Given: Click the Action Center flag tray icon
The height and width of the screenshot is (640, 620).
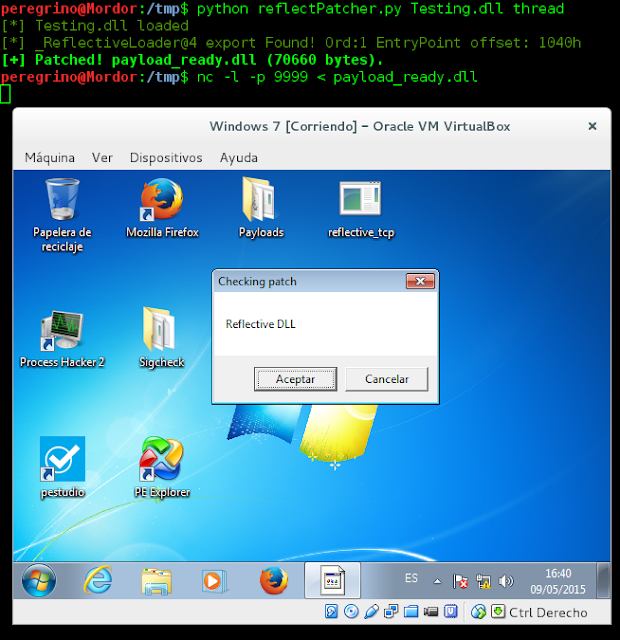Looking at the screenshot, I should coord(460,581).
